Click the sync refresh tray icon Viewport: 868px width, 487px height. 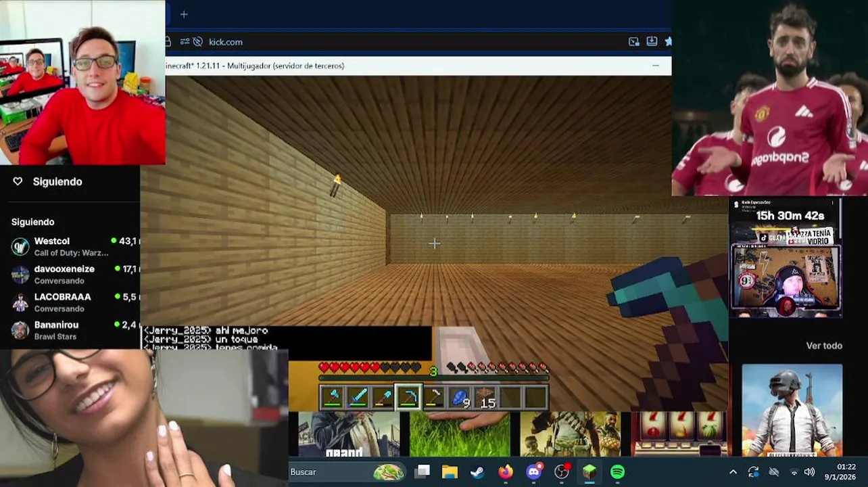click(x=753, y=472)
